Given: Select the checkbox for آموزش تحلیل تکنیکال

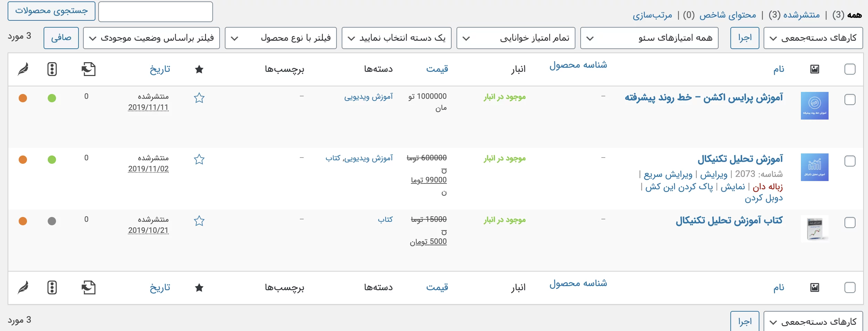Looking at the screenshot, I should [x=850, y=161].
